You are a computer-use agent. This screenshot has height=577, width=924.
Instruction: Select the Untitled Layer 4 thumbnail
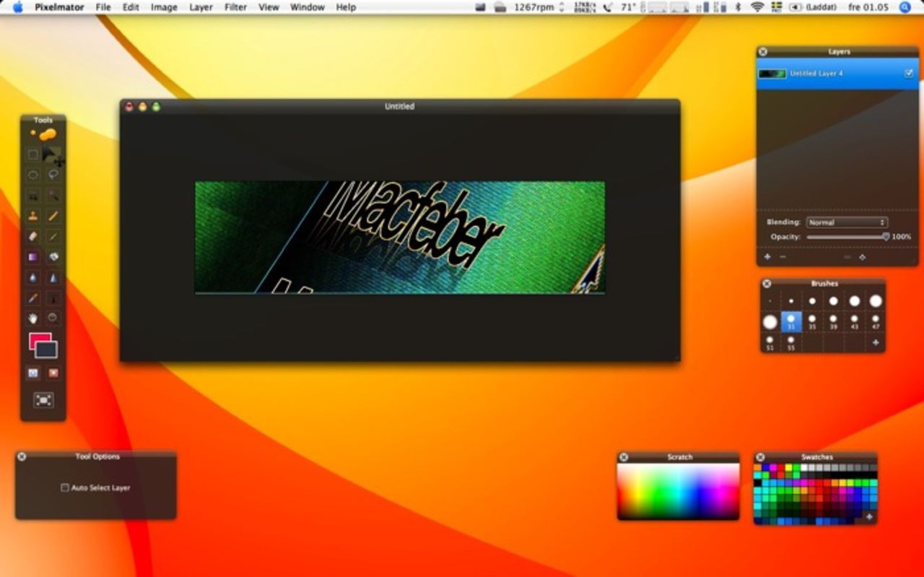772,73
